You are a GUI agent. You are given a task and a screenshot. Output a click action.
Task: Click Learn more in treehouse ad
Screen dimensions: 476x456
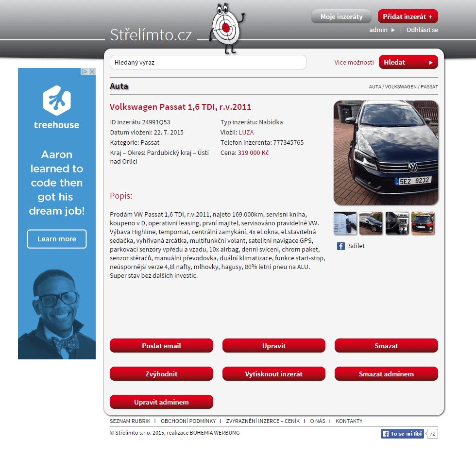(57, 239)
